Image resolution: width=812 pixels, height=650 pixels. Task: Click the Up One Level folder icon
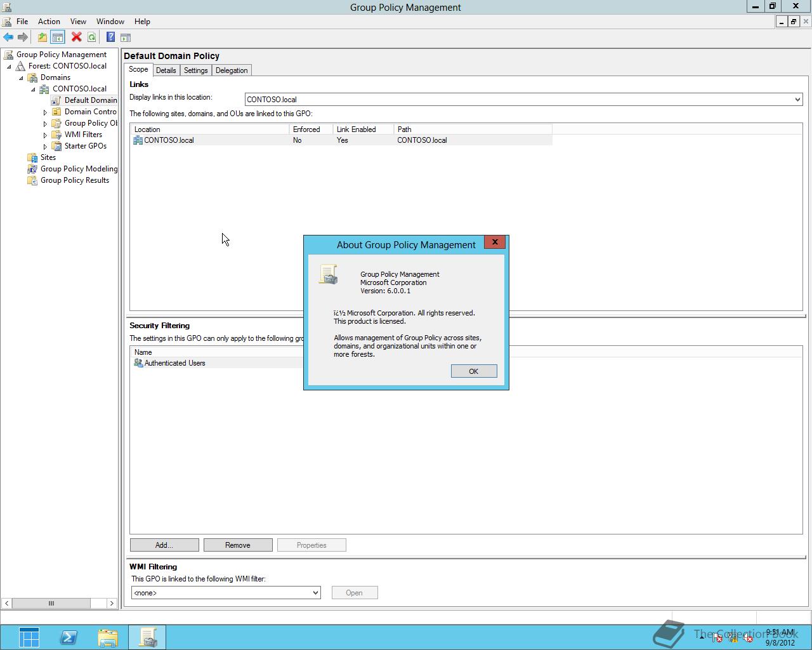click(x=43, y=37)
